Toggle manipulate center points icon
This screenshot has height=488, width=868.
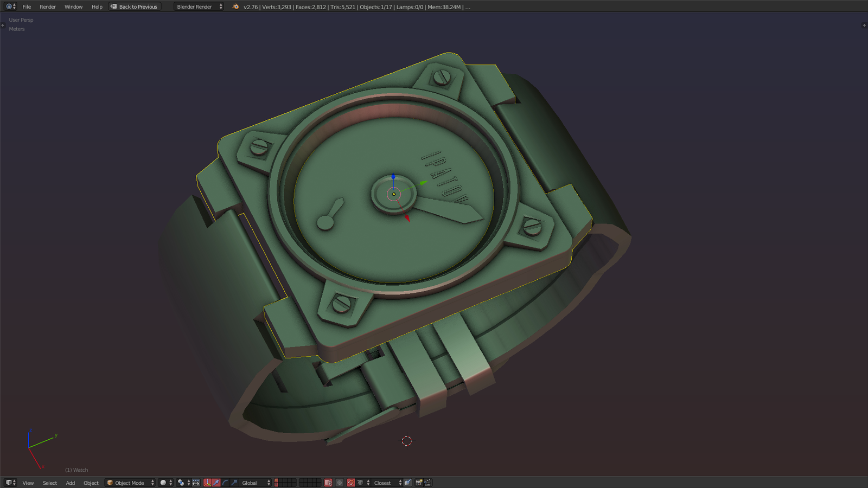coord(196,483)
